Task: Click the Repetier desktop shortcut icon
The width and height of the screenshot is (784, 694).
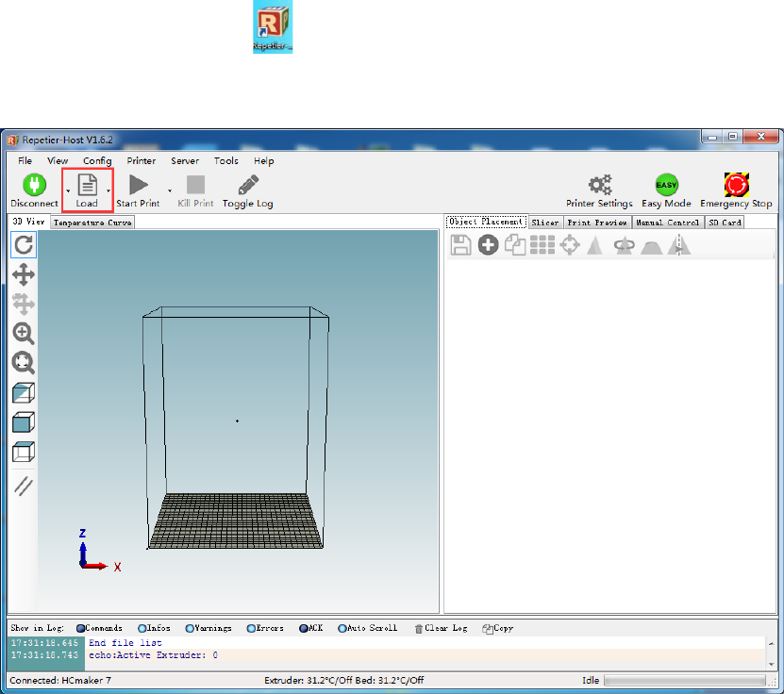Action: click(273, 26)
